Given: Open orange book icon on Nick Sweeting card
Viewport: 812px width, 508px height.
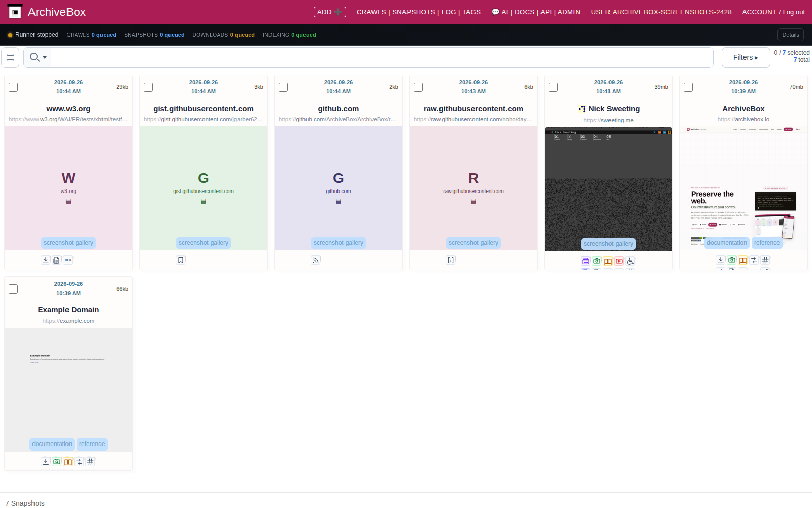Looking at the screenshot, I should [x=608, y=261].
